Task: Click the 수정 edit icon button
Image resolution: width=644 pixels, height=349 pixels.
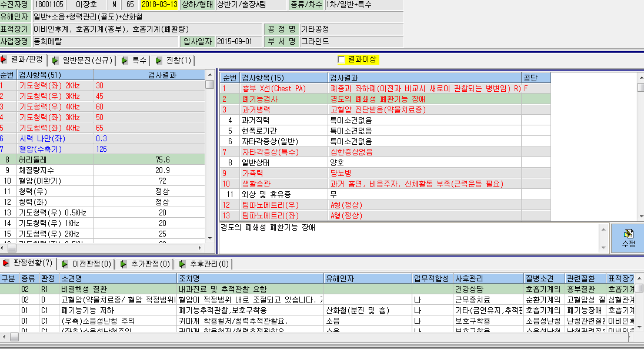Action: pos(628,238)
